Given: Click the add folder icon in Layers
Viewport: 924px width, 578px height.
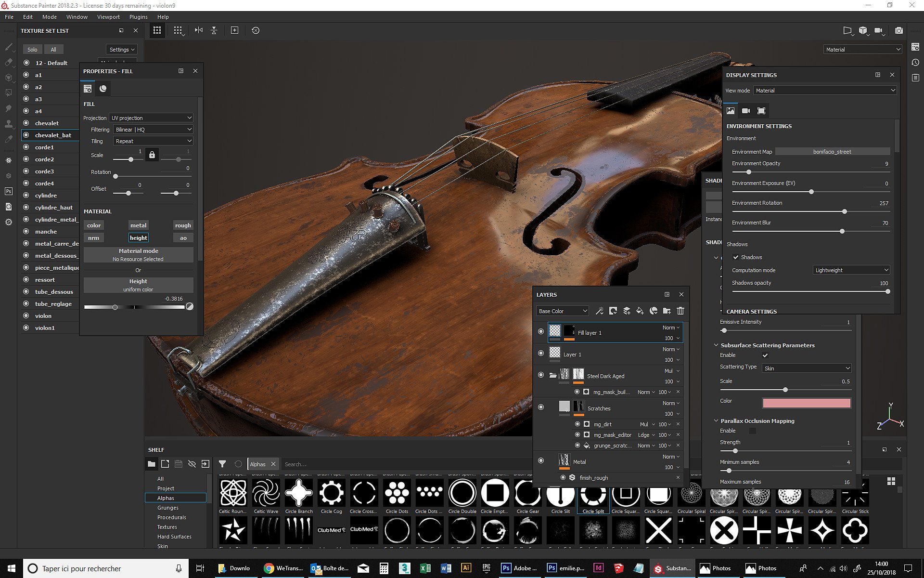Looking at the screenshot, I should (x=667, y=311).
